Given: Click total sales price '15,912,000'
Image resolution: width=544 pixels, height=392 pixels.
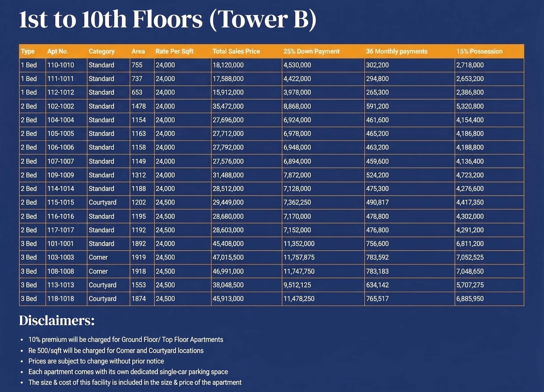Looking at the screenshot, I should (228, 92).
